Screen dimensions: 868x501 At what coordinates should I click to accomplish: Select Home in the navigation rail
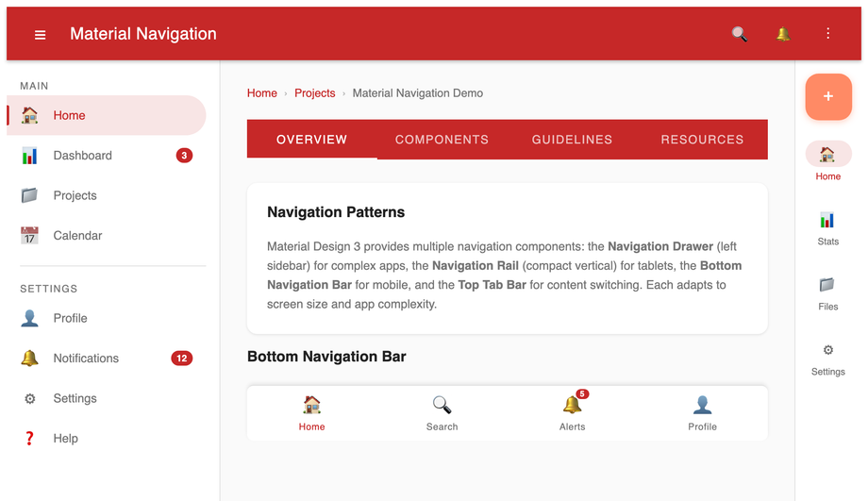point(828,162)
